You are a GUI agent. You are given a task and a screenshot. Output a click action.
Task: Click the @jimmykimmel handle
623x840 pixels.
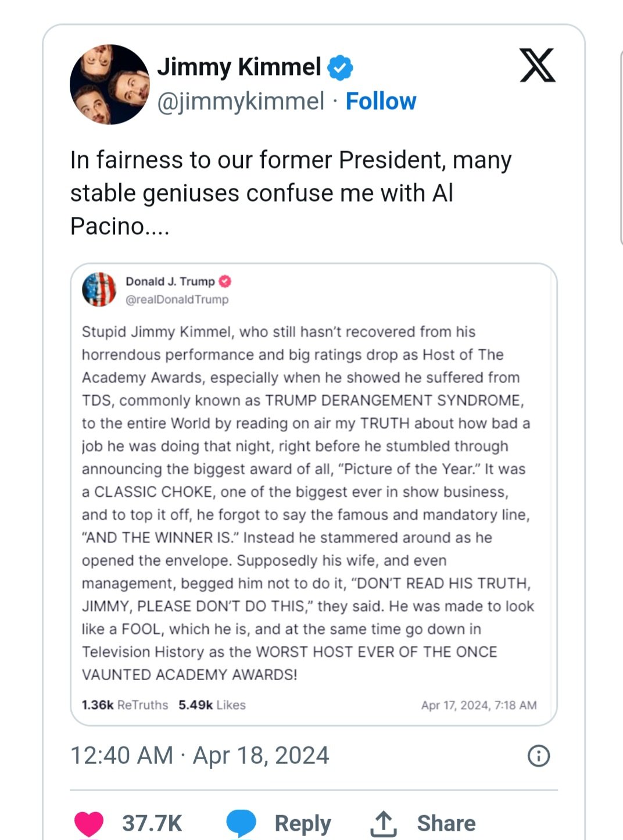[241, 101]
